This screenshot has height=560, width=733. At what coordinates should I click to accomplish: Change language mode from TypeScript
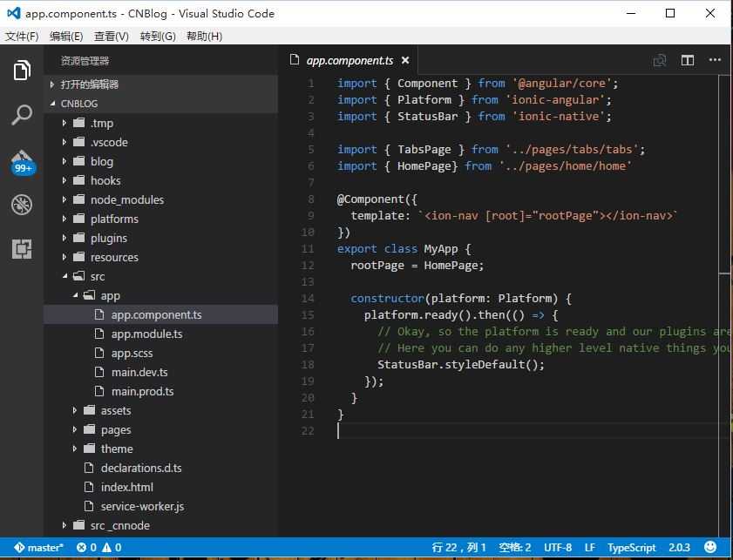[x=631, y=548]
